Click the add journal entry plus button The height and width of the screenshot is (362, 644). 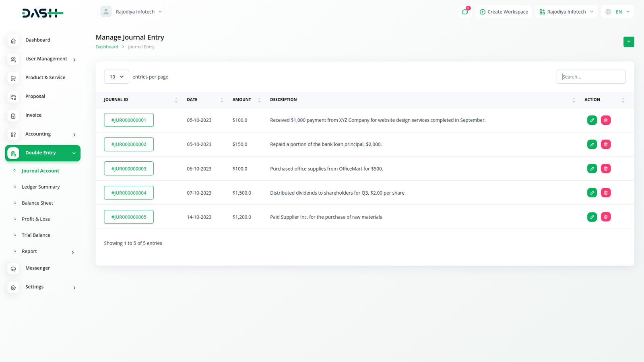click(629, 42)
